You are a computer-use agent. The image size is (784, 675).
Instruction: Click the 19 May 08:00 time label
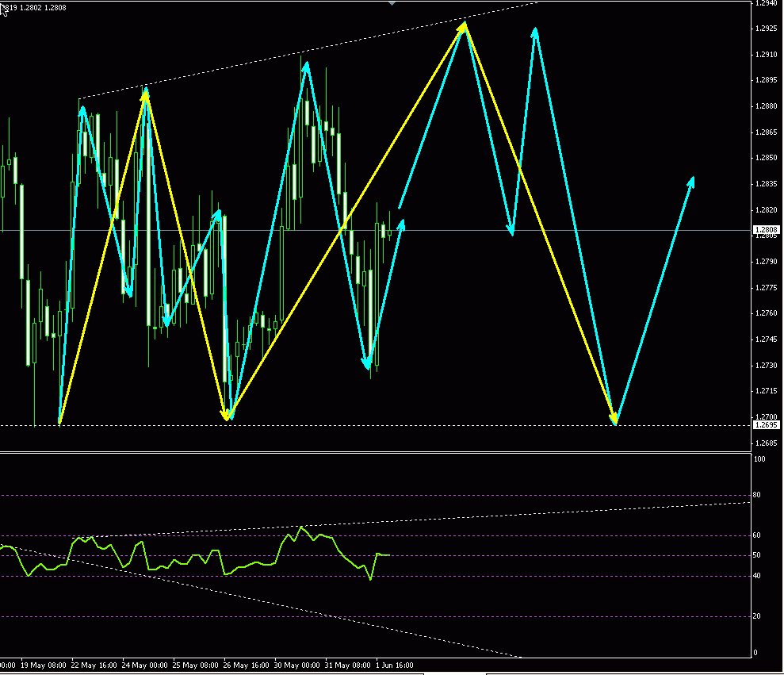click(x=44, y=665)
